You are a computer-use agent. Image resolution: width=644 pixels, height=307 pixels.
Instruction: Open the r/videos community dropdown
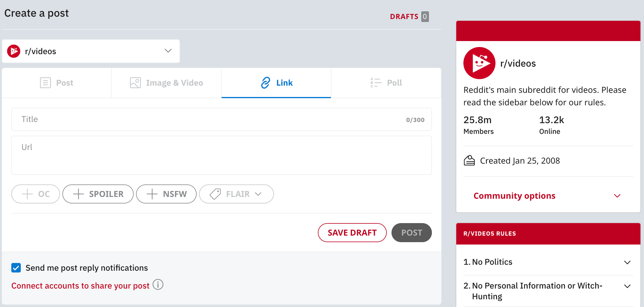[91, 51]
